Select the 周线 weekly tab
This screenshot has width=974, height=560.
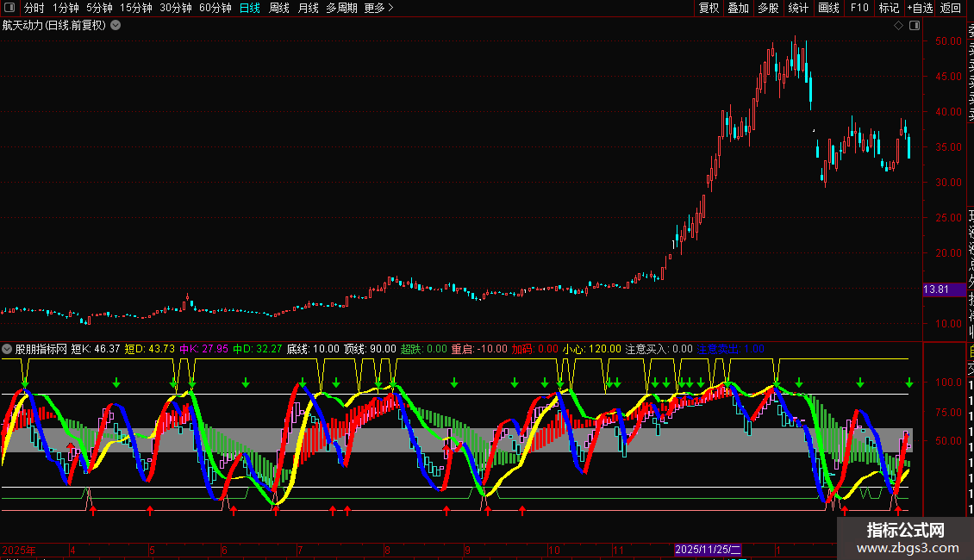279,8
